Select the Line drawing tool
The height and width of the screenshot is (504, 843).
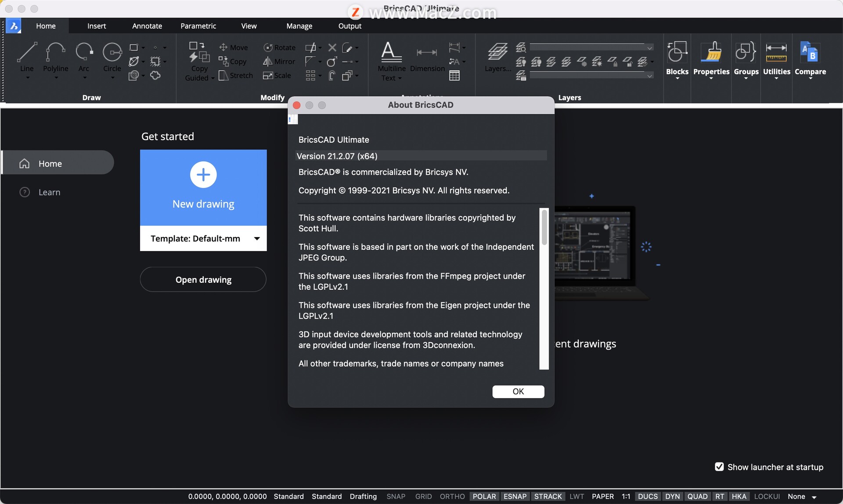(x=27, y=57)
